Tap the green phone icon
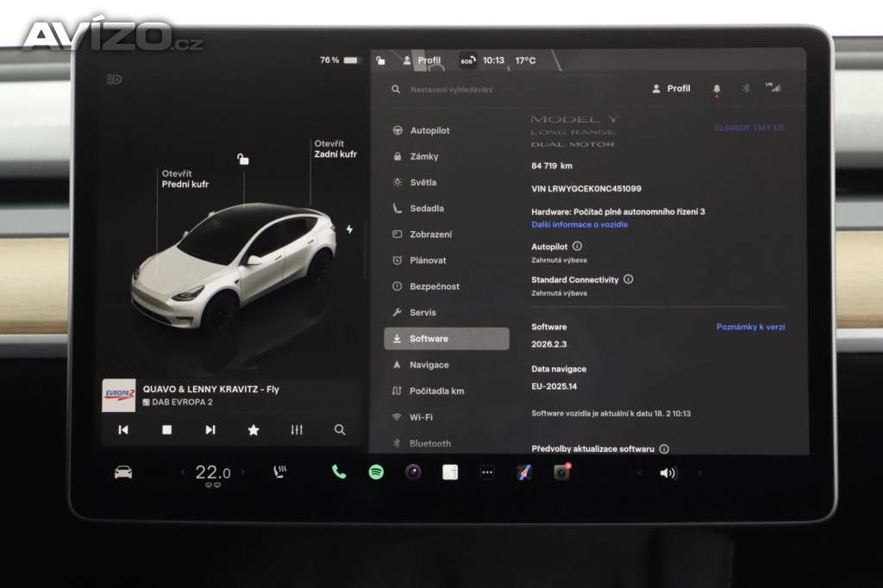 coord(339,472)
